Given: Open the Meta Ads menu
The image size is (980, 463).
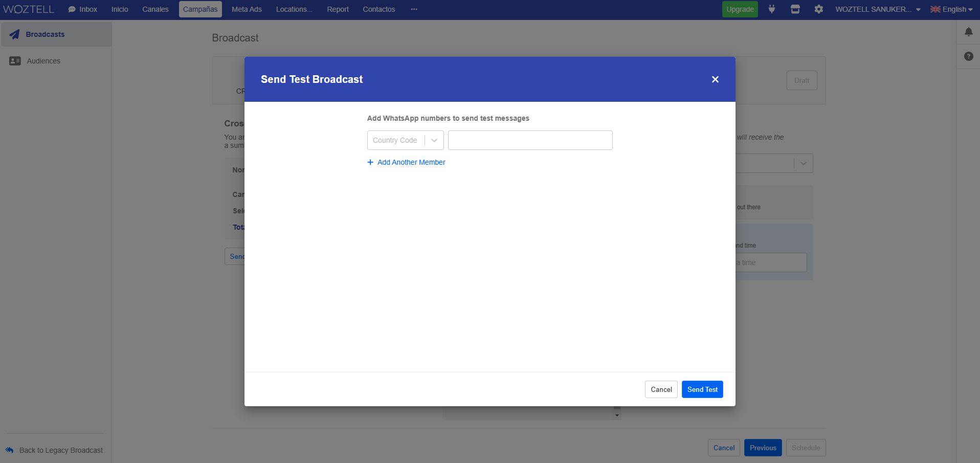Looking at the screenshot, I should (x=247, y=9).
